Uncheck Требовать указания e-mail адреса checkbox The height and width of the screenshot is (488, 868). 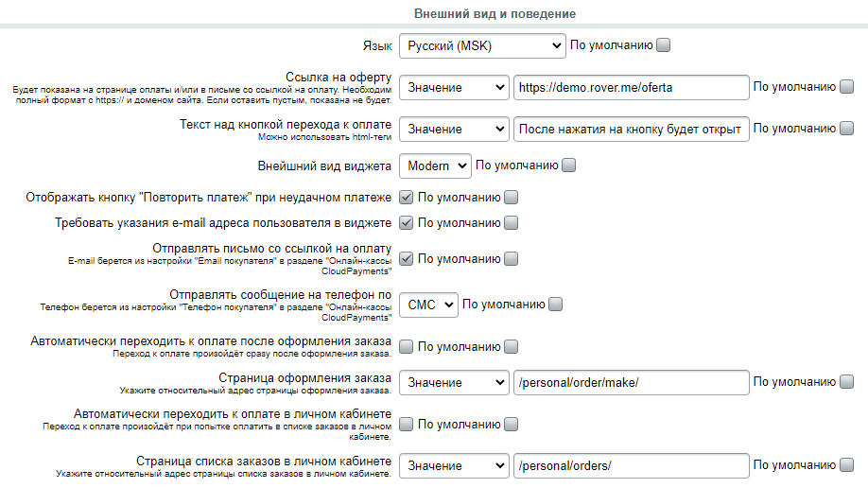pos(407,222)
